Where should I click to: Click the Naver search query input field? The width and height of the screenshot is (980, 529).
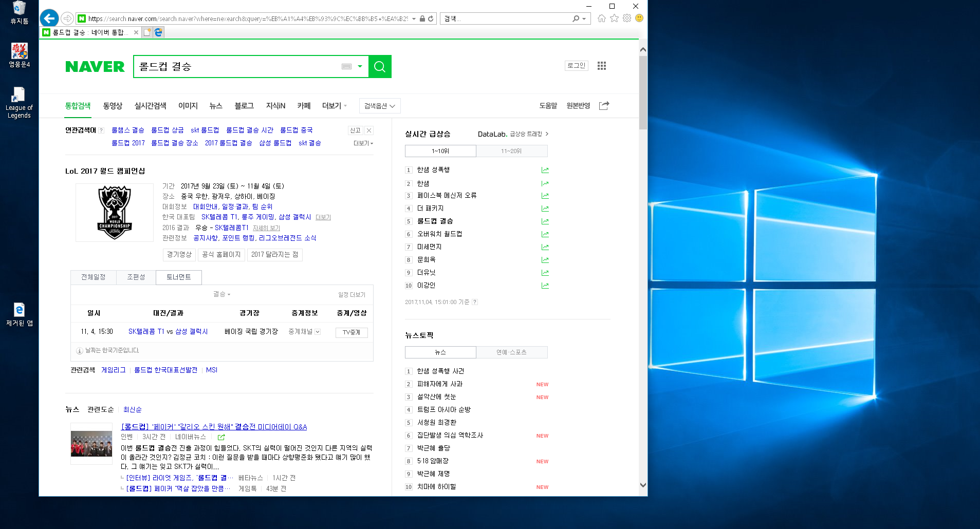pos(236,67)
